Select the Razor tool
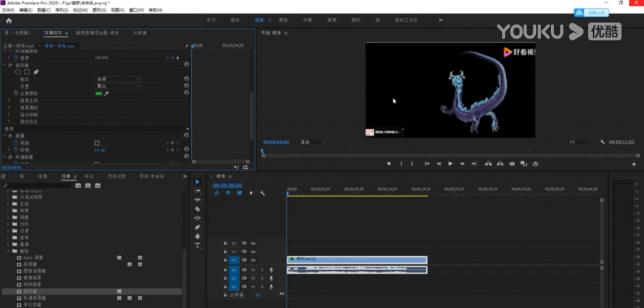Image resolution: width=644 pixels, height=308 pixels. (197, 209)
